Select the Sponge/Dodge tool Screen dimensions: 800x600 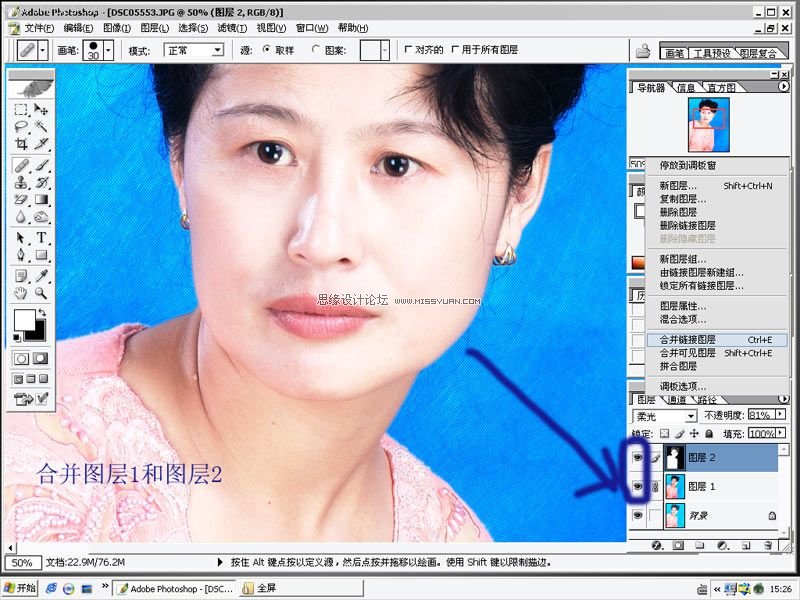tap(41, 217)
